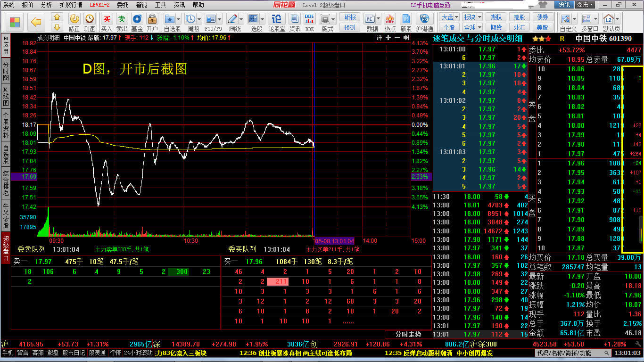Go back with the yellow left arrow

click(x=36, y=22)
